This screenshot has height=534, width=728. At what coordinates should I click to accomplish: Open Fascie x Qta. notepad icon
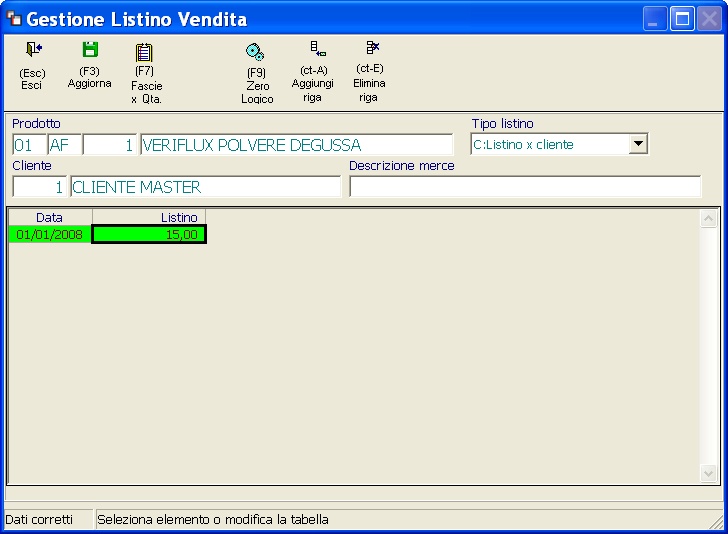point(144,52)
